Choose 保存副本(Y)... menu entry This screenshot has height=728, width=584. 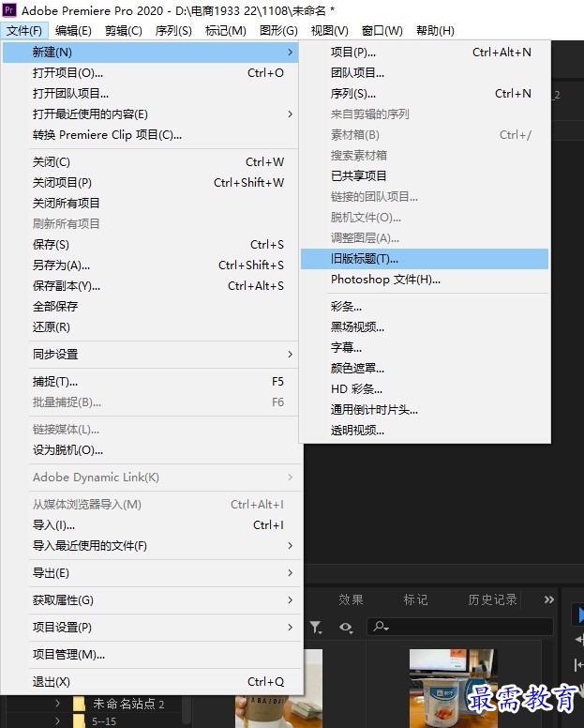150,285
